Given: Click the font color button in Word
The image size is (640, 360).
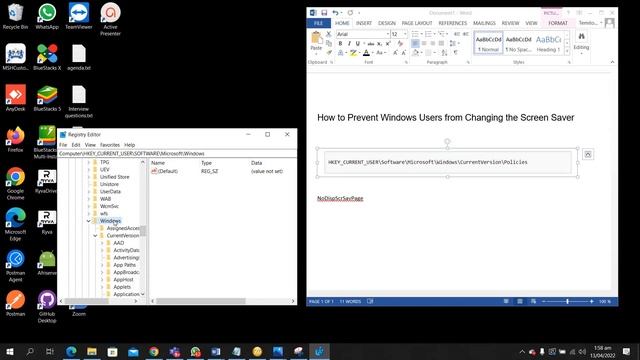Looking at the screenshot, I should (366, 53).
